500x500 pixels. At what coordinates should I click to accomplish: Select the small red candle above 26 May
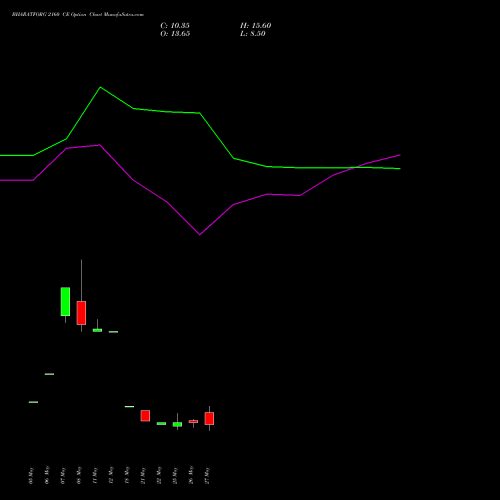pyautogui.click(x=193, y=422)
